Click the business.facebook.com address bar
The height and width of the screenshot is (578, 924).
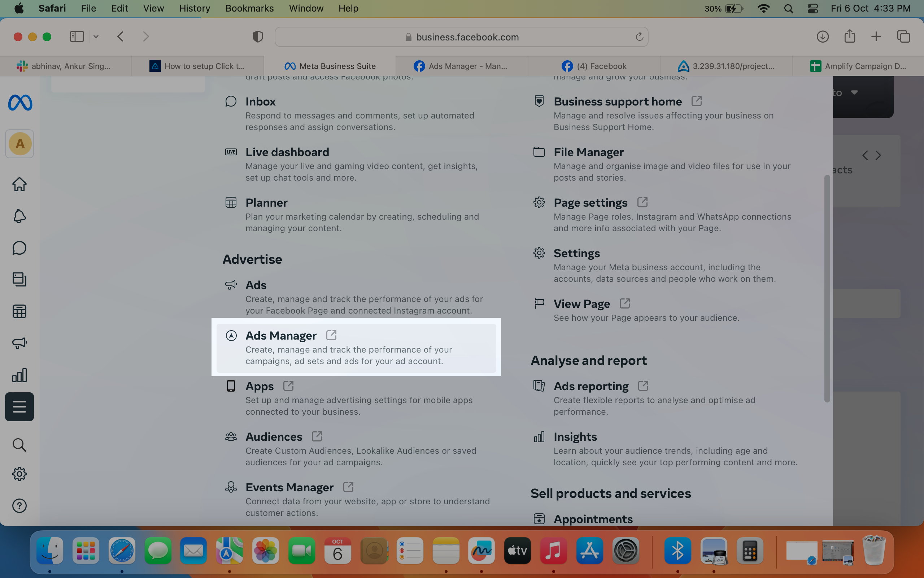tap(461, 37)
